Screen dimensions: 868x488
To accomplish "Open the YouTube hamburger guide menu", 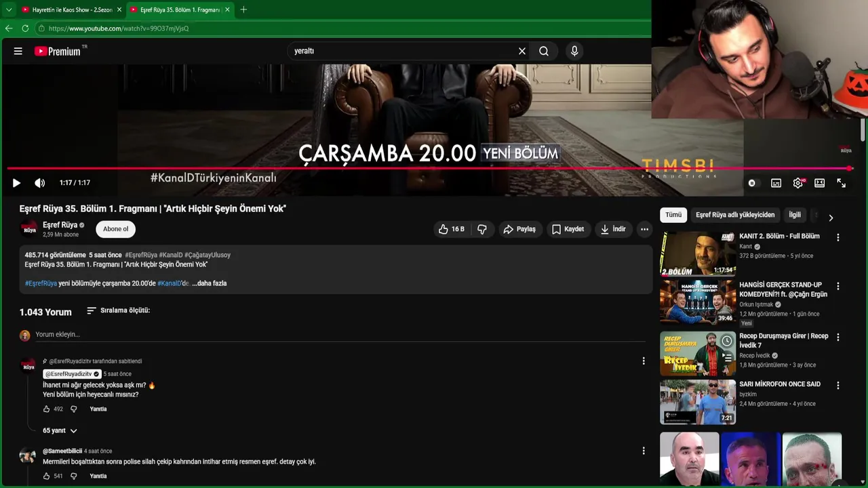I will tap(18, 51).
